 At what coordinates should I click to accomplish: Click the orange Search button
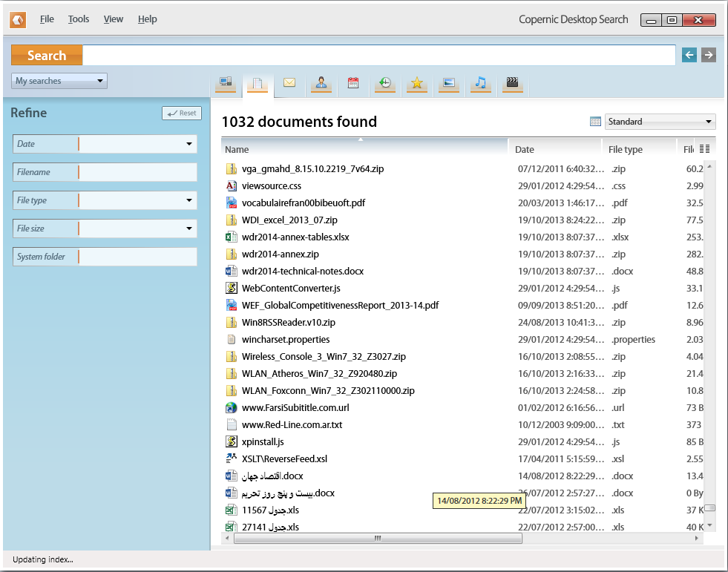pyautogui.click(x=47, y=55)
